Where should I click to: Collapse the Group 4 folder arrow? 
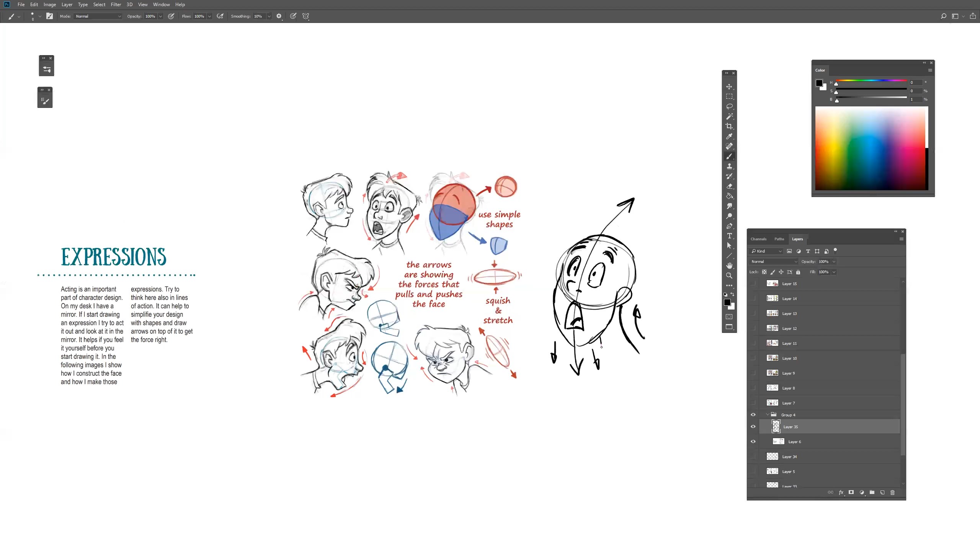767,415
